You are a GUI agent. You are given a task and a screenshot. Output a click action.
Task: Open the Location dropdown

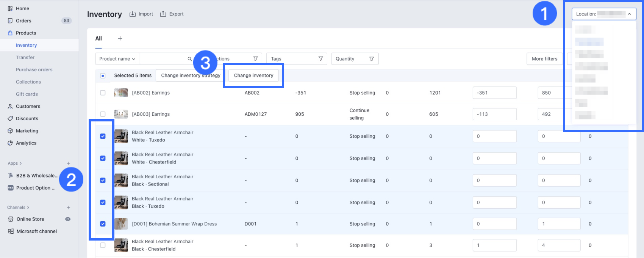click(x=603, y=14)
